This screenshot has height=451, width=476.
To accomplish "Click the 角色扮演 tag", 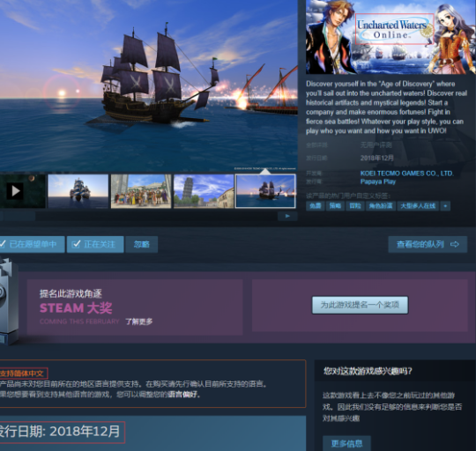I will pos(381,206).
